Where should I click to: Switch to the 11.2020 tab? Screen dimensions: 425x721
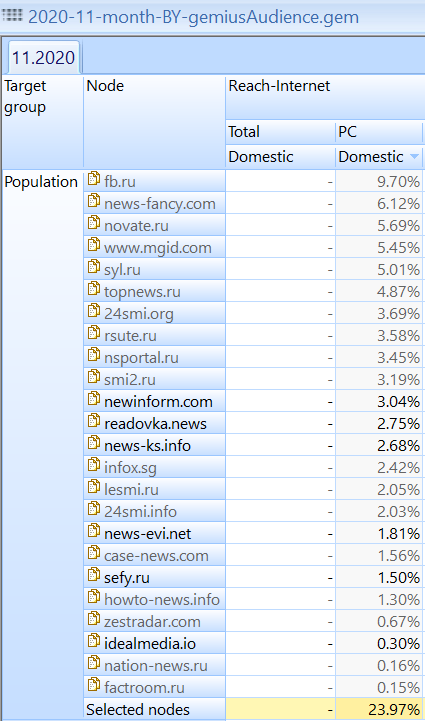[43, 57]
